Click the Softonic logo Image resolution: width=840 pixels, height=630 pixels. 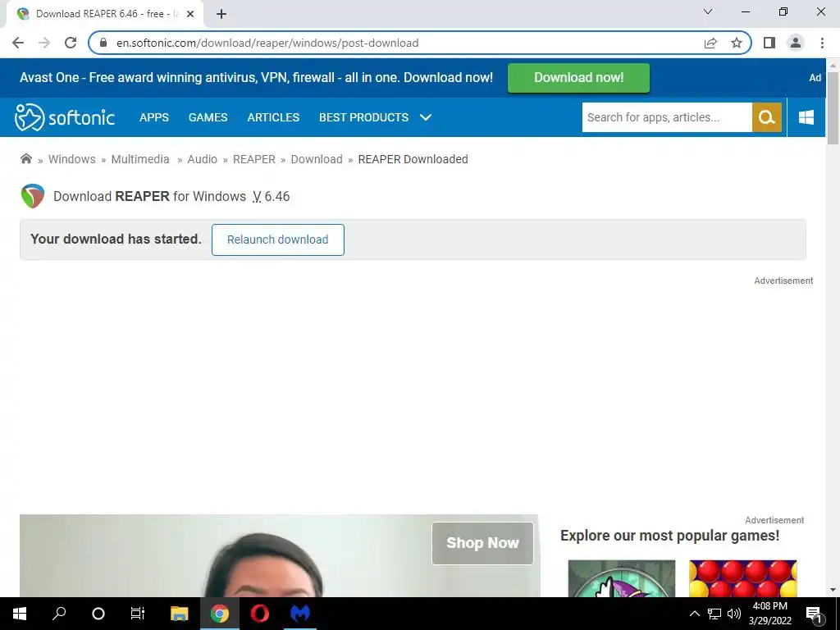click(65, 117)
